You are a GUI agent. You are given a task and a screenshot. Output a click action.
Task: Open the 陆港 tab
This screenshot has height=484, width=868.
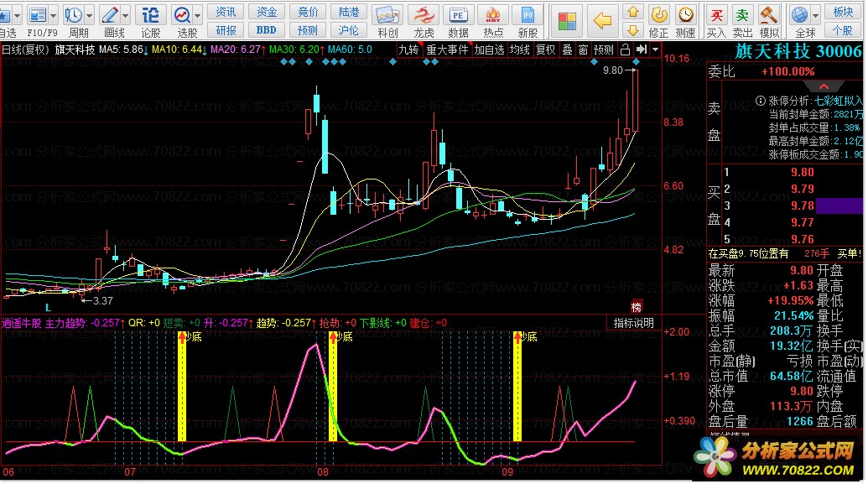click(349, 12)
